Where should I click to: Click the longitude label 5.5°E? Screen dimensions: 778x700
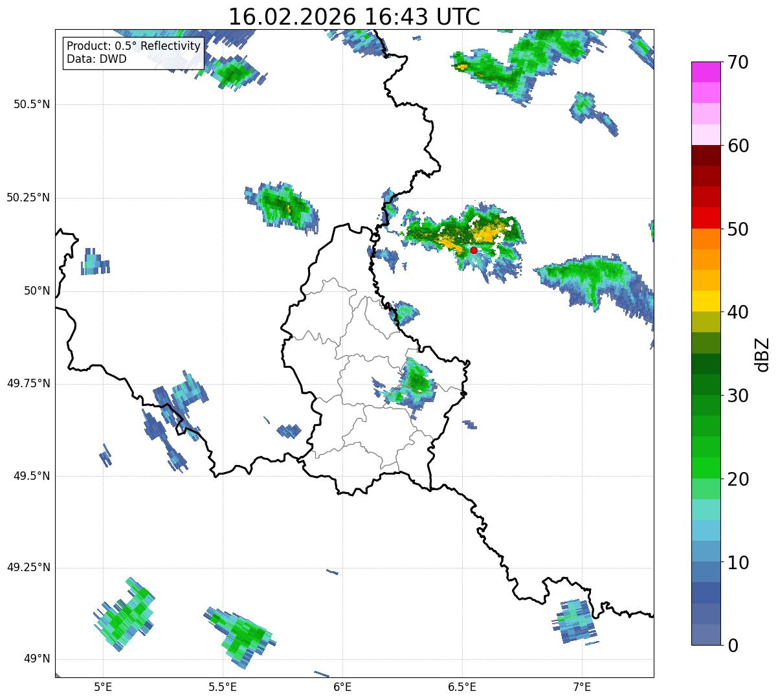point(223,686)
